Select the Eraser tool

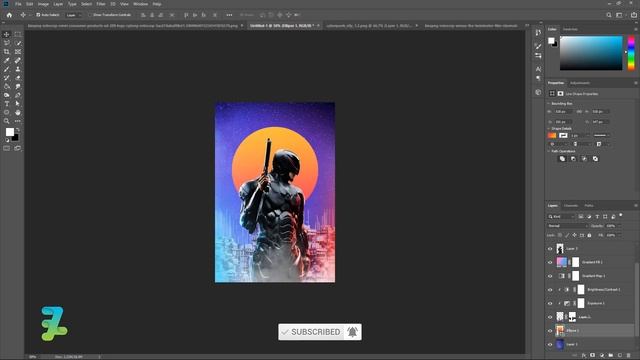coord(18,78)
